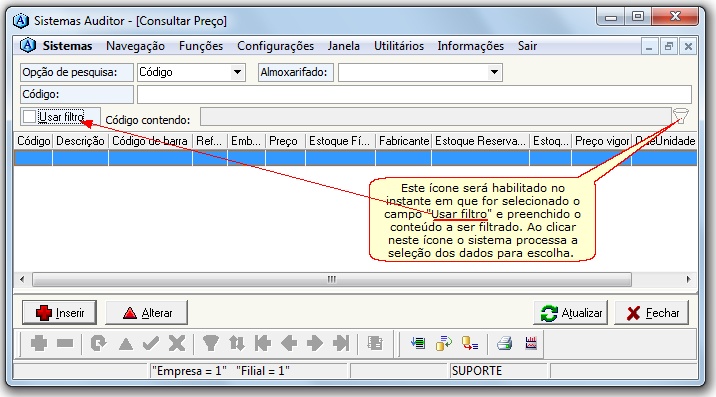This screenshot has width=716, height=397.
Task: Click the grid's right scroll arrow
Action: point(689,279)
